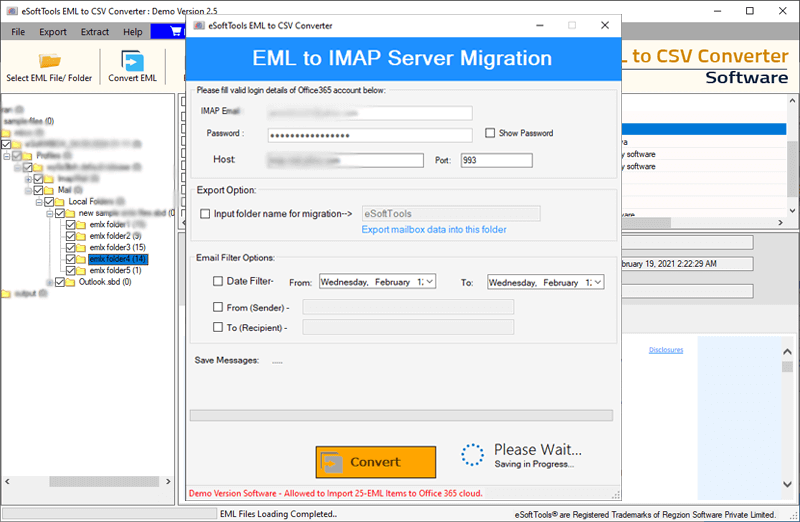Click email list scroll down arrow
Screen dimensions: 800x522
coord(792,210)
